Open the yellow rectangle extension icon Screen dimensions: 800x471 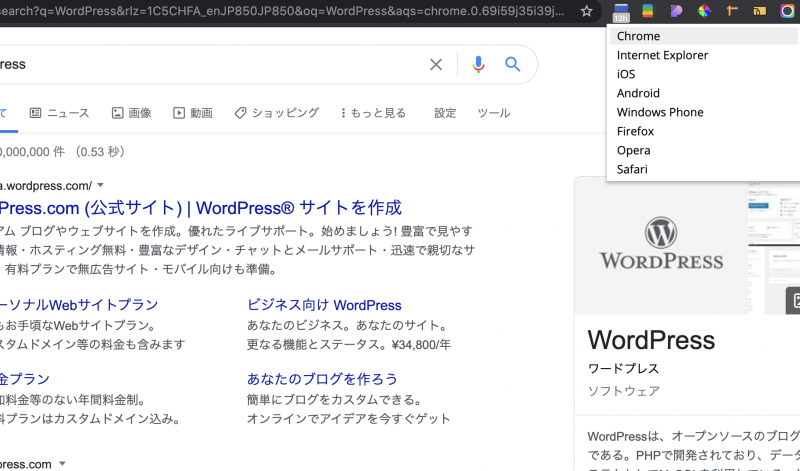[x=760, y=11]
